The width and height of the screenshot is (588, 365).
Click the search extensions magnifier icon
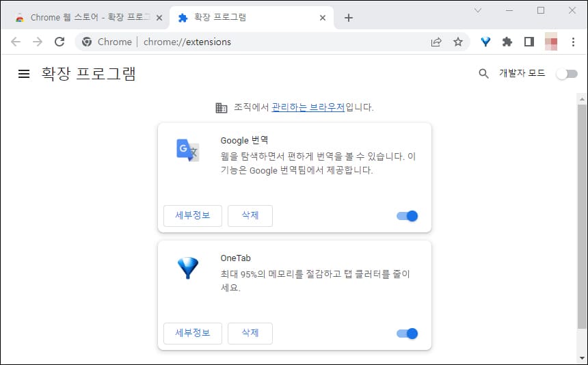(483, 73)
